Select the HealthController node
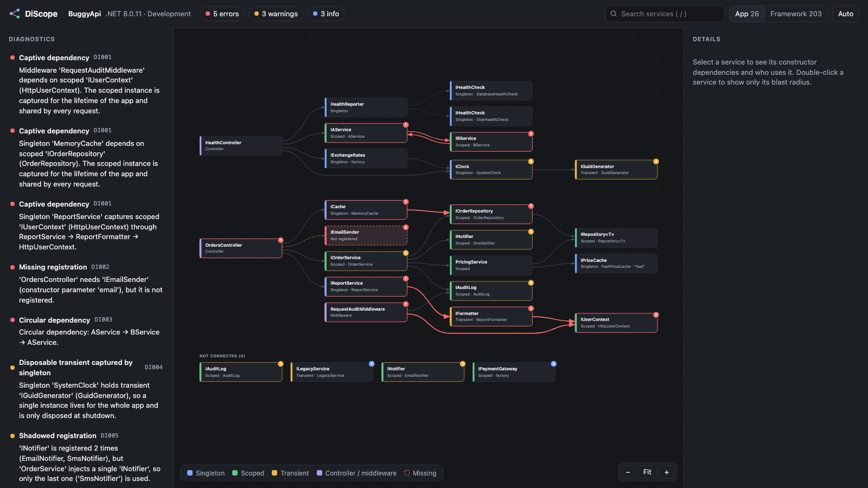 (241, 146)
